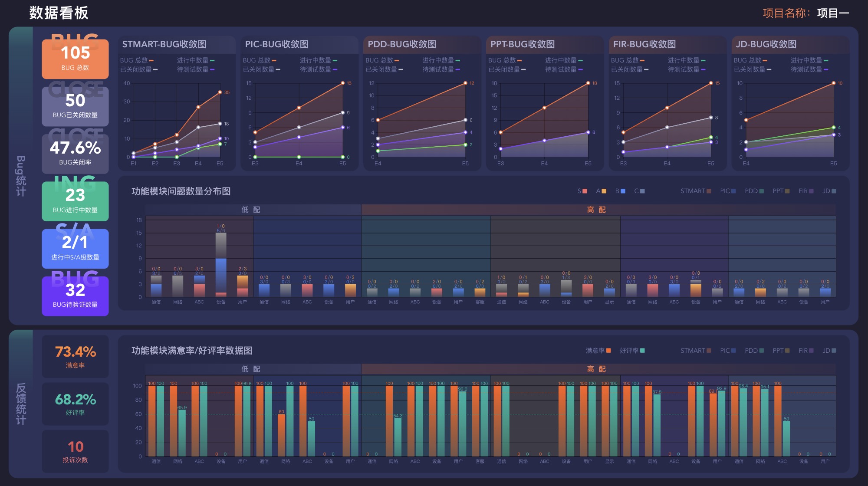
Task: Toggle the FIR legend in 问题数量分布图
Action: pyautogui.click(x=806, y=191)
